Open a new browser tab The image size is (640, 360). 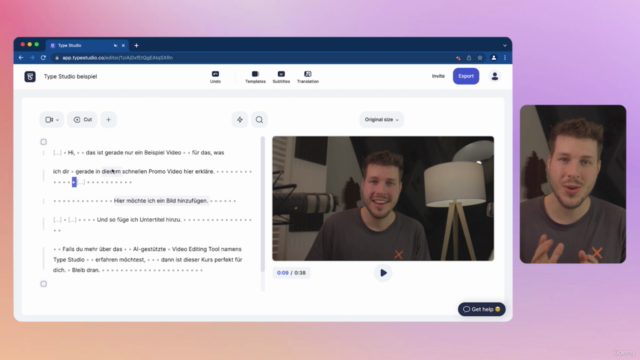click(x=136, y=45)
